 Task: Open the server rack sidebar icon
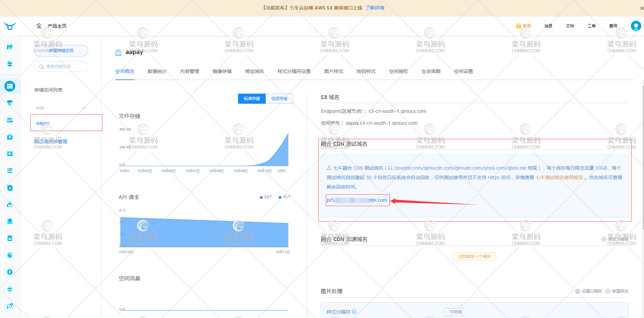point(10,120)
